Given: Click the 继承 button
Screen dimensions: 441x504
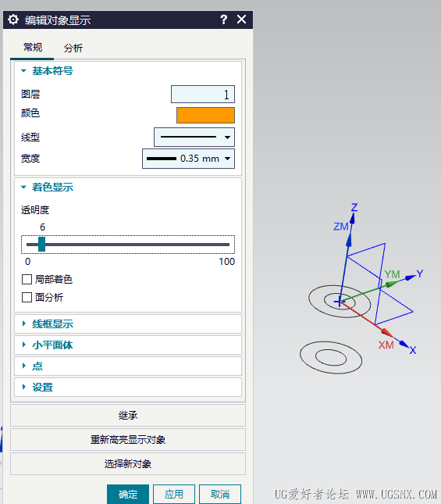Looking at the screenshot, I should click(x=128, y=416).
